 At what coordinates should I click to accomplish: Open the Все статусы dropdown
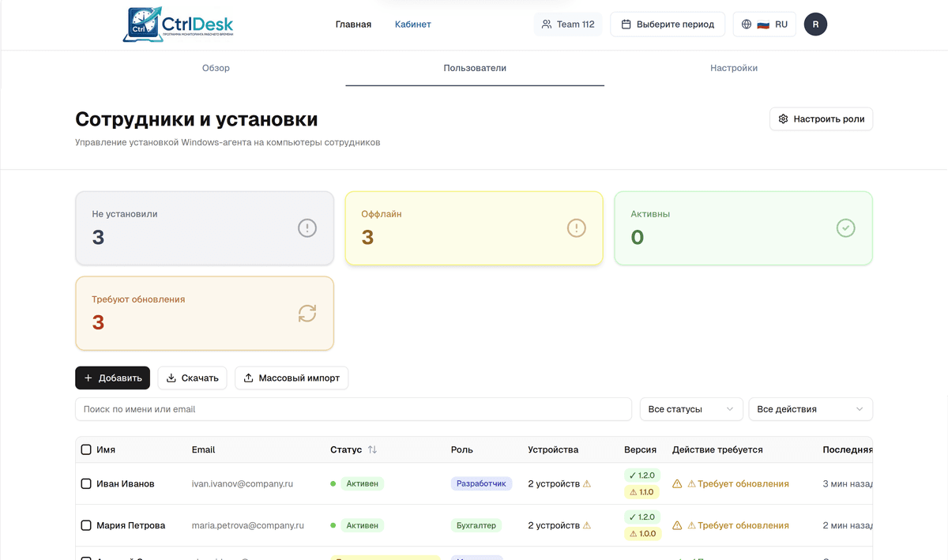coord(691,409)
